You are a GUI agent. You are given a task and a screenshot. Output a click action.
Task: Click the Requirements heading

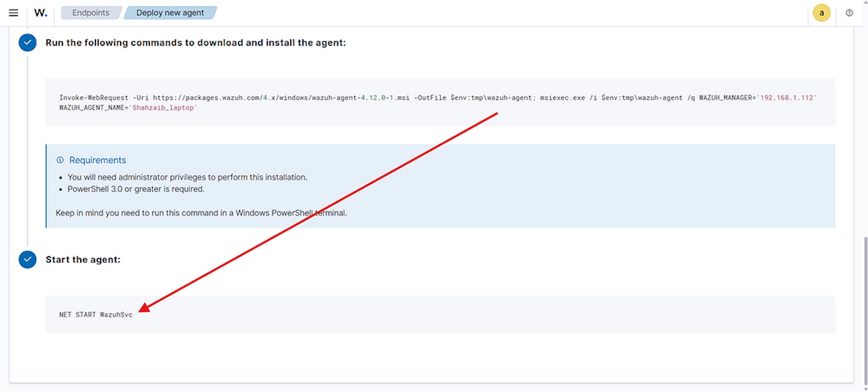point(97,160)
